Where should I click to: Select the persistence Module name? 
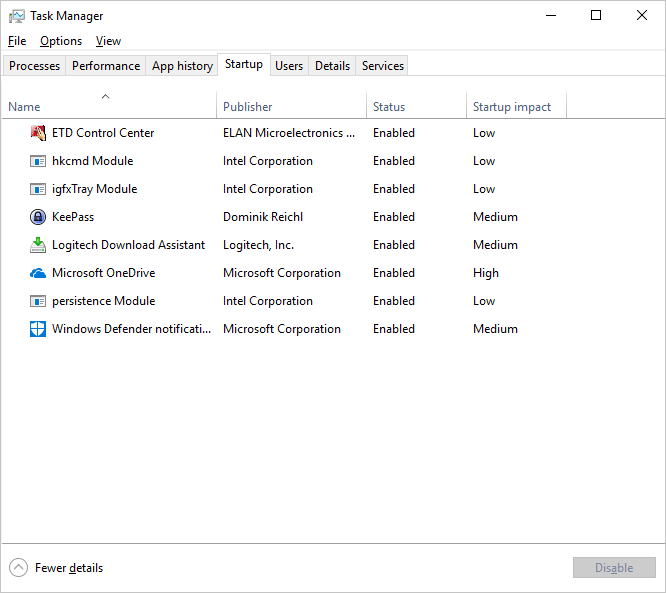(104, 301)
